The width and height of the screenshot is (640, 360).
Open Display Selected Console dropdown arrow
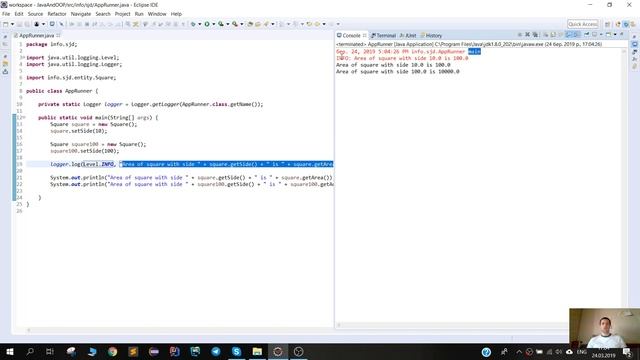601,34
